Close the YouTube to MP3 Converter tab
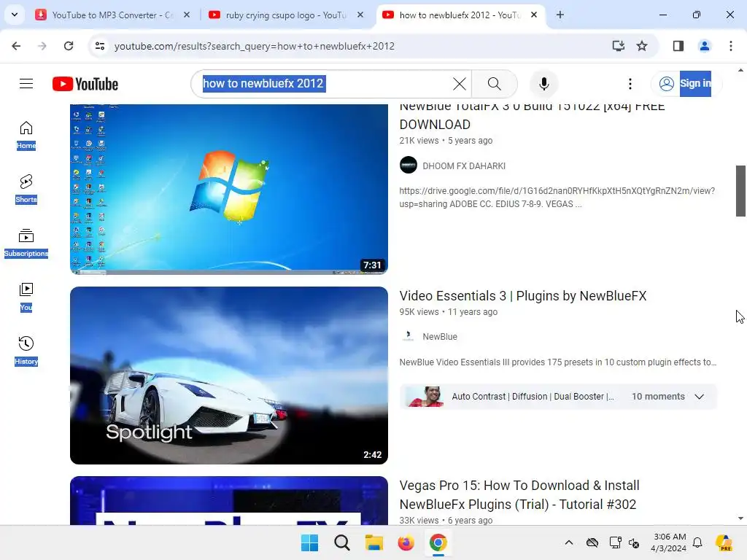 click(x=187, y=15)
